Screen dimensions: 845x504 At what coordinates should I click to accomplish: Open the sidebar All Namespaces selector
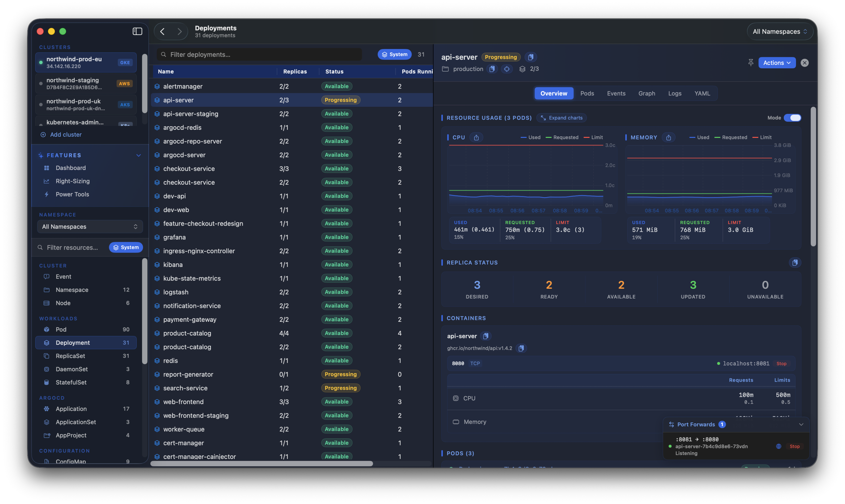(90, 226)
